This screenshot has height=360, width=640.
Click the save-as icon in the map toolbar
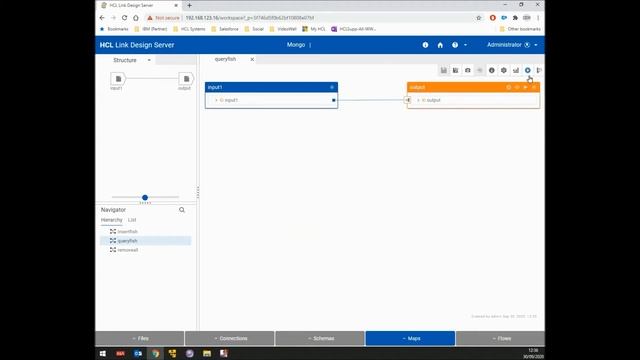pyautogui.click(x=456, y=70)
